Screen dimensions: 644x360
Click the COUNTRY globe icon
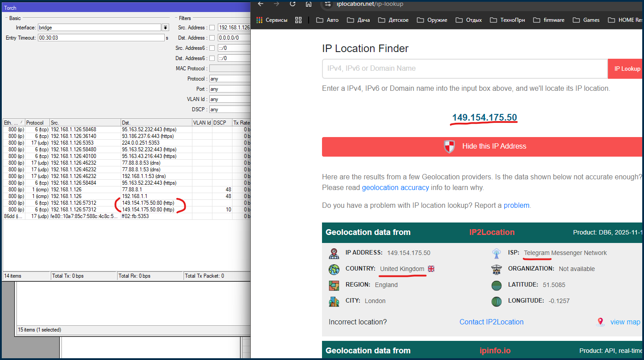pos(334,269)
